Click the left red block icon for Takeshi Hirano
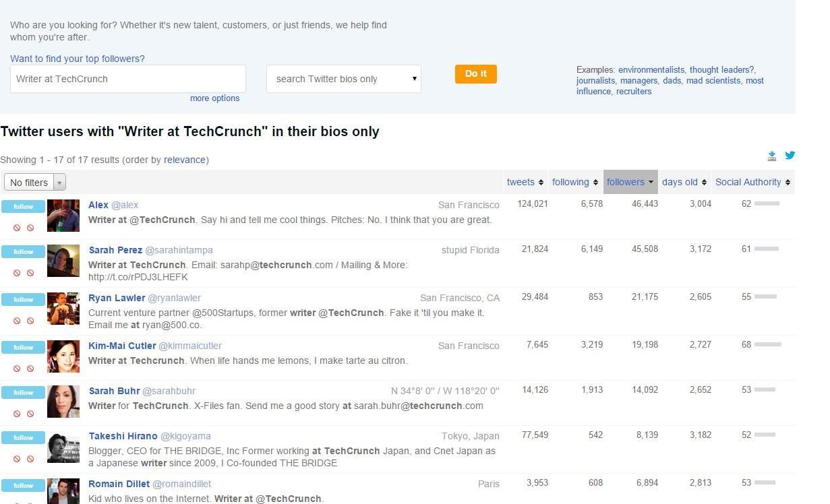 (x=17, y=459)
